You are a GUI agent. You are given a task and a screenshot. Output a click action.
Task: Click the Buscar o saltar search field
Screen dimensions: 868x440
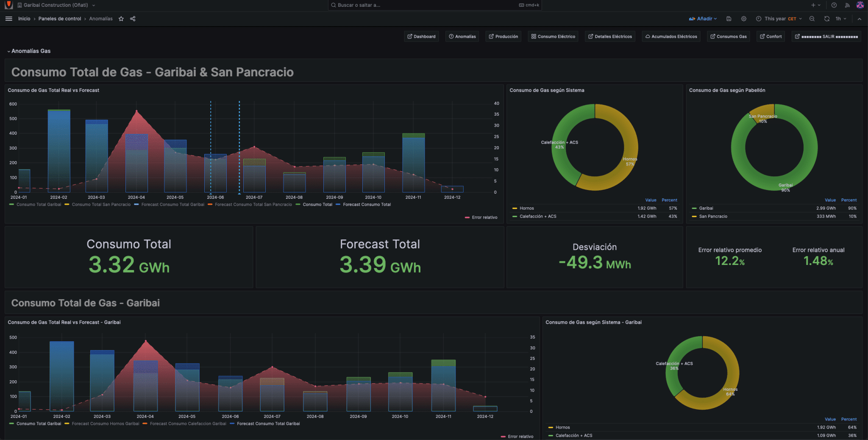tap(435, 5)
